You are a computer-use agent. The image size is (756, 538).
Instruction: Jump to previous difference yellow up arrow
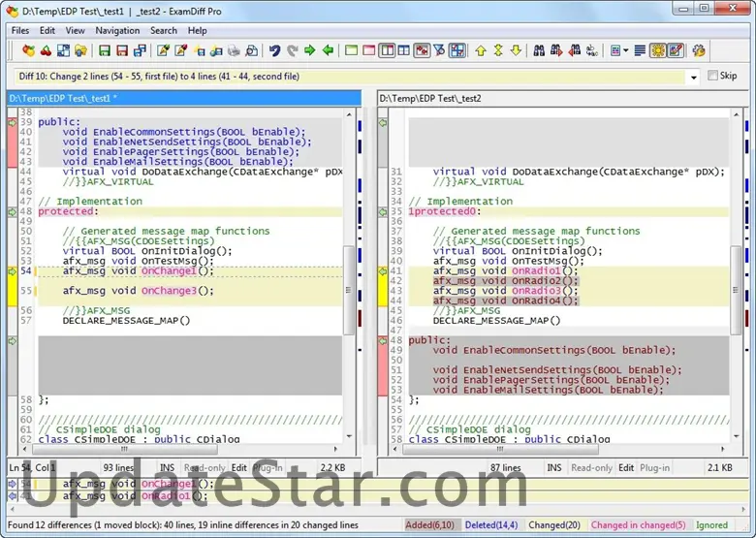[480, 50]
